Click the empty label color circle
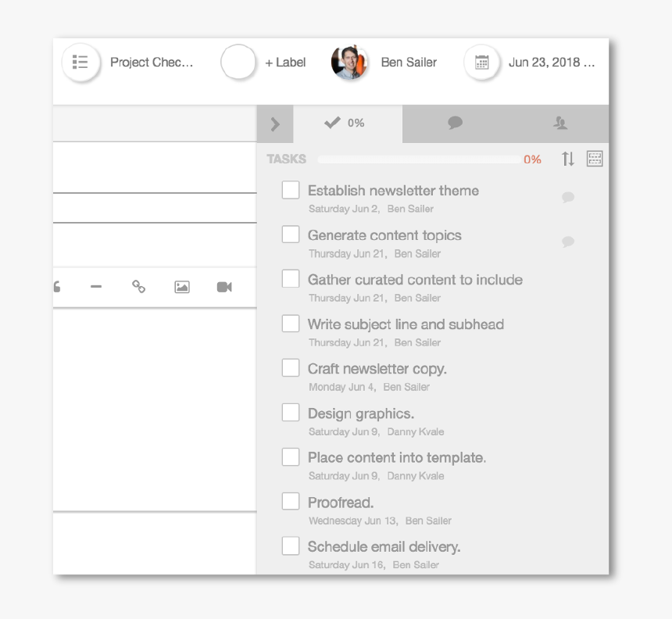This screenshot has width=672, height=619. tap(238, 63)
